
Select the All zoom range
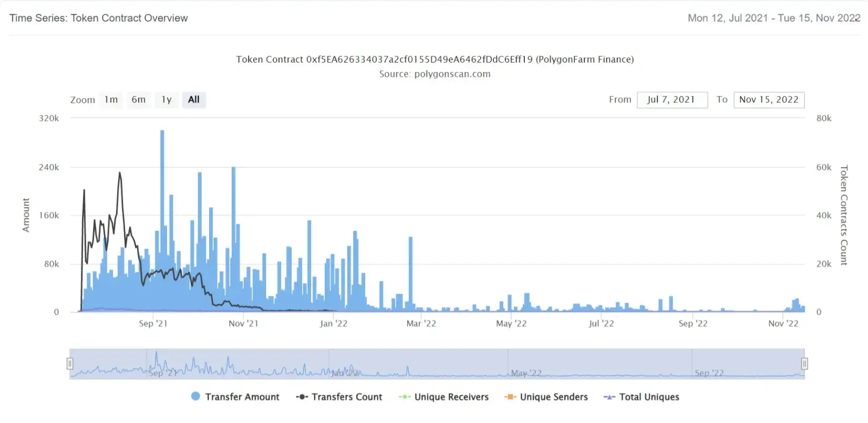click(194, 100)
